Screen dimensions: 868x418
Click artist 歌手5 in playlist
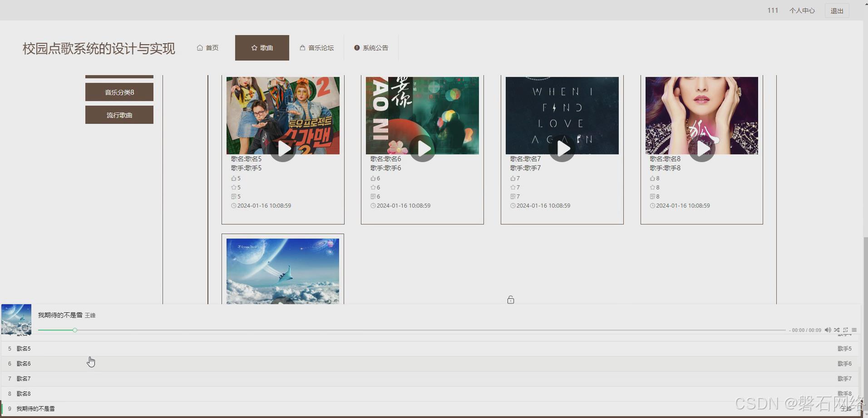(844, 348)
